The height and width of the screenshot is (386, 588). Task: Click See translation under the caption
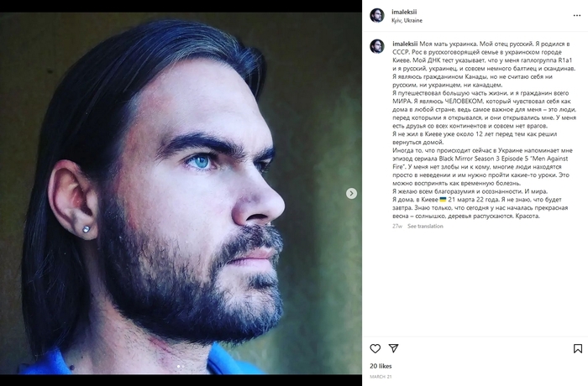(x=425, y=226)
